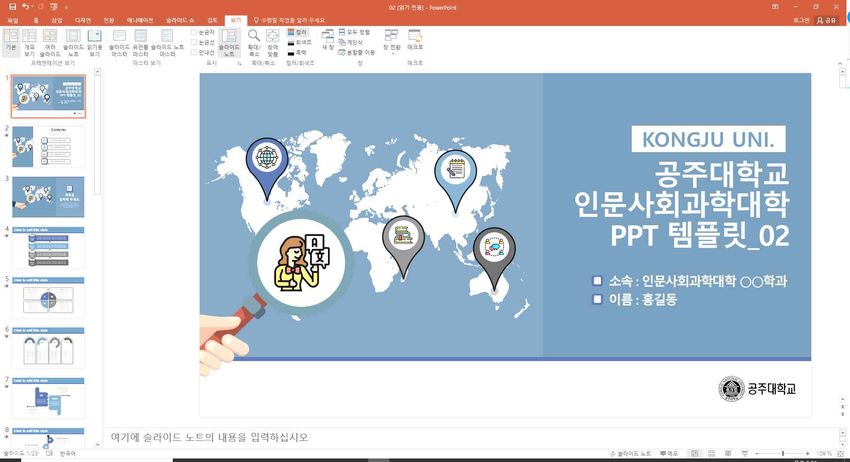
Task: Click Normal view icon in status bar
Action: [x=694, y=453]
